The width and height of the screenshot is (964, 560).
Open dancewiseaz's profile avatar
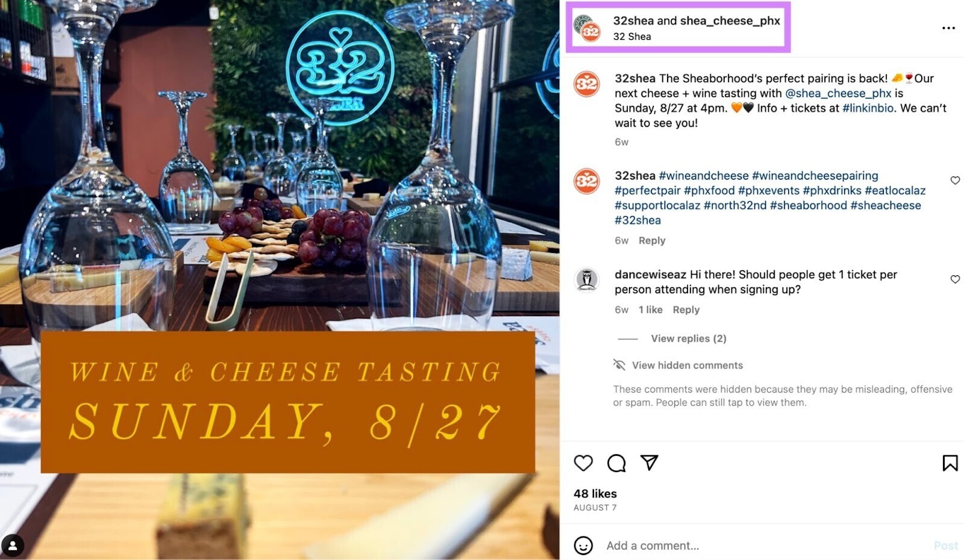[x=586, y=280]
